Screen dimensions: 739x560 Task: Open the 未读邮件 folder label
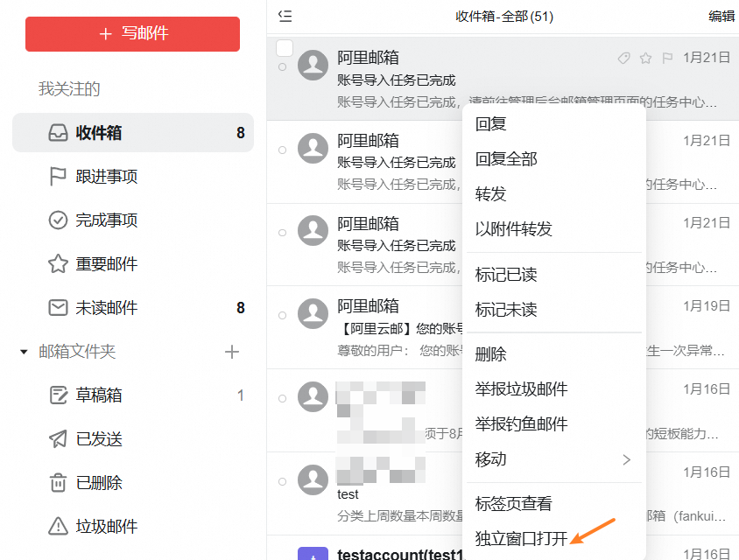coord(107,307)
